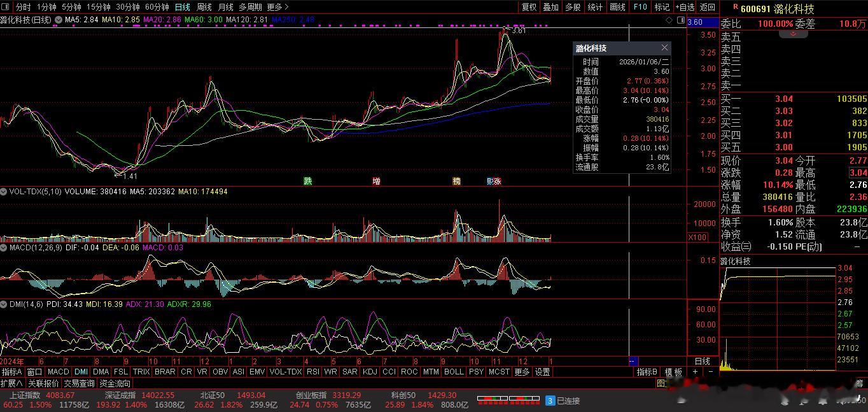Viewport: 868px width, 412px height.
Task: Toggle the side panel icon beside 3.60
Action: click(680, 20)
